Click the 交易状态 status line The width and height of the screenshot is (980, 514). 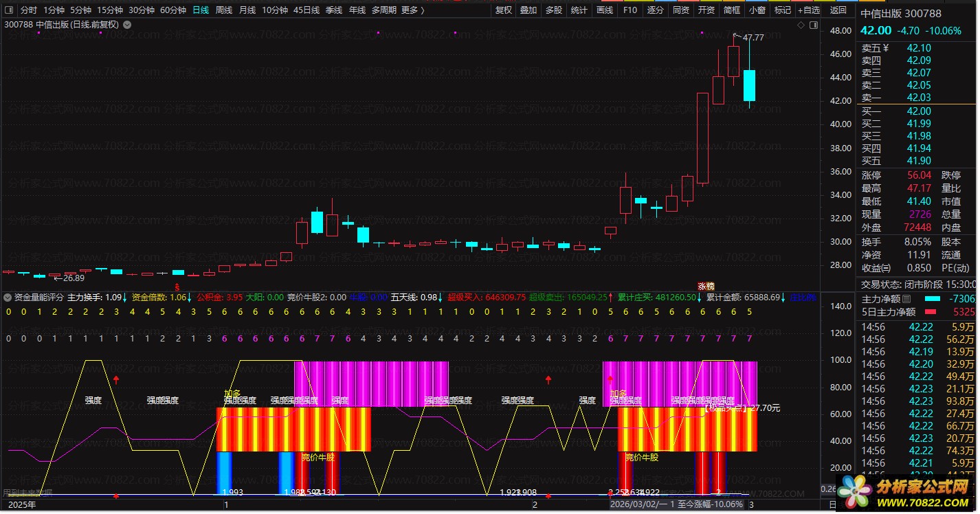[x=918, y=284]
